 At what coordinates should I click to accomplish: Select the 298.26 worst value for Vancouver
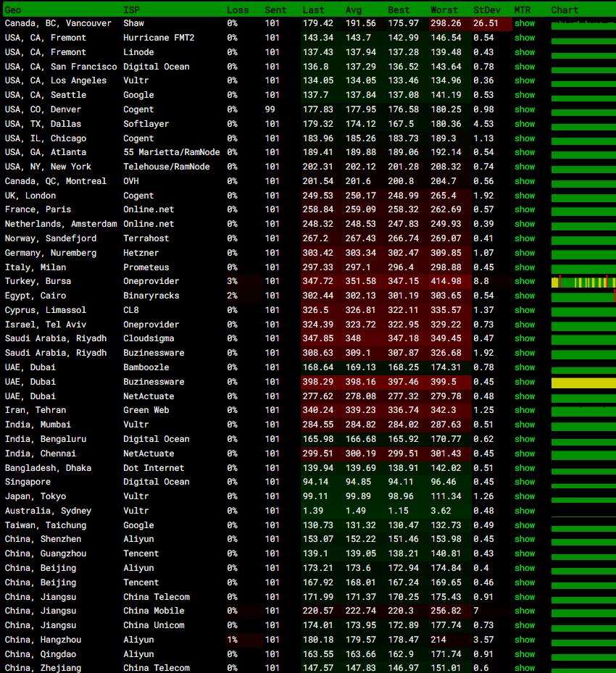446,23
